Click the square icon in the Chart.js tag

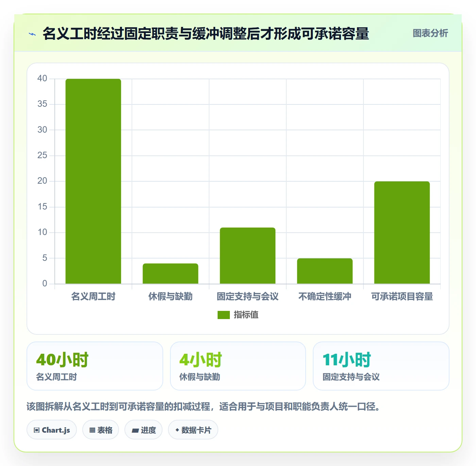37,430
